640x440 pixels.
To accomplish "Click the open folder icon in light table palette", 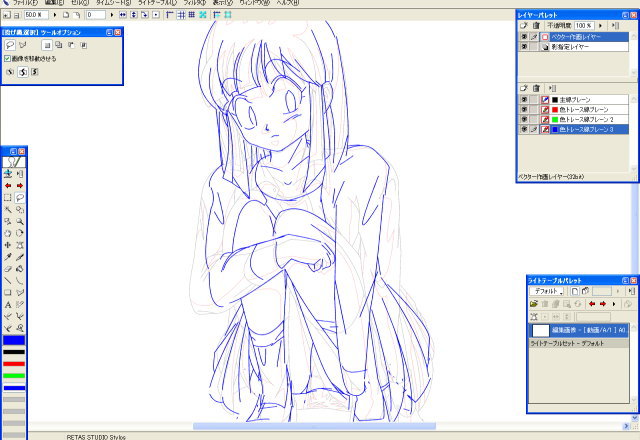I will [534, 303].
